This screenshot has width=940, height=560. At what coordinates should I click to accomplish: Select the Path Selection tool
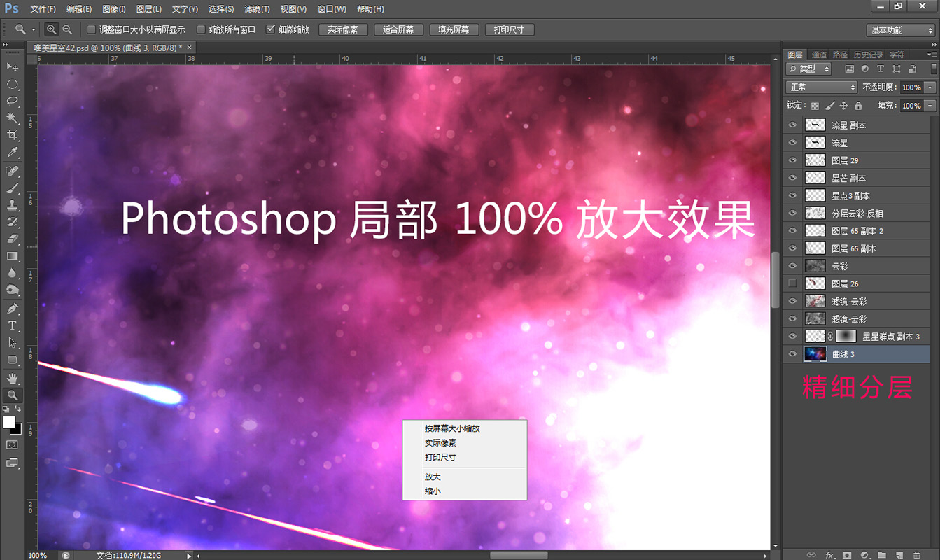click(13, 343)
